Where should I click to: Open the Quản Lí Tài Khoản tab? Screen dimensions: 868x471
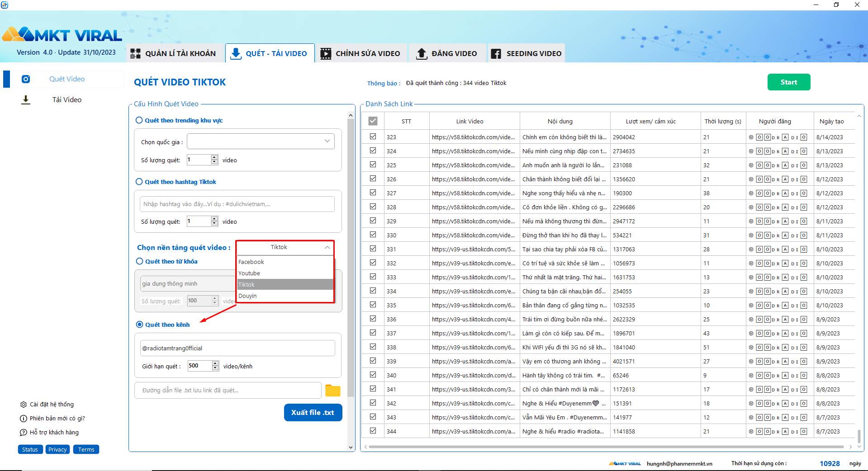173,53
